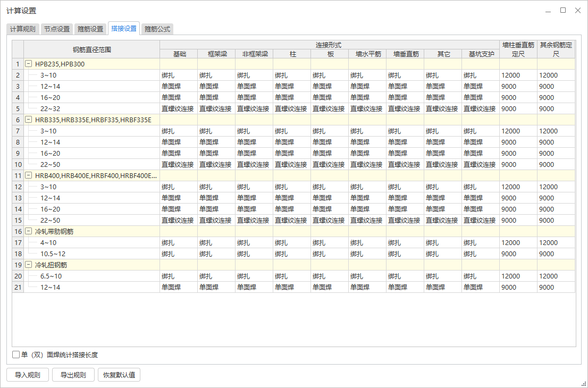This screenshot has height=388, width=588.
Task: Click the 导出规则 button
Action: [73, 375]
